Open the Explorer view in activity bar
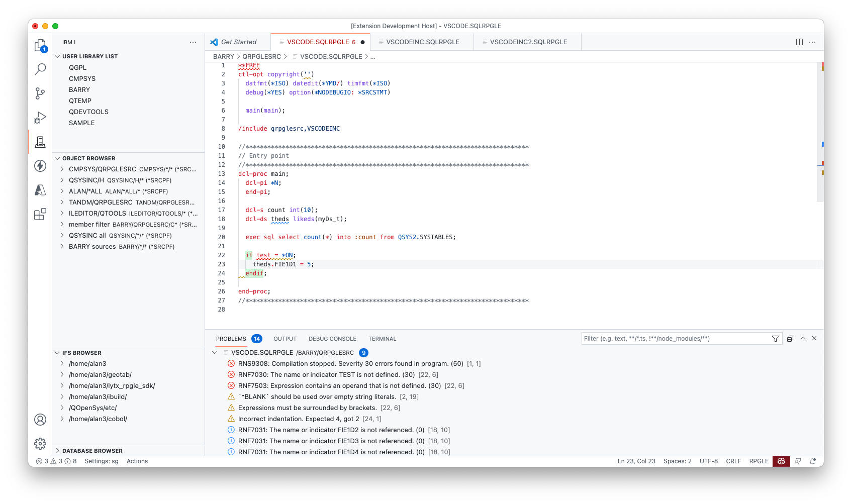This screenshot has height=504, width=852. [40, 45]
